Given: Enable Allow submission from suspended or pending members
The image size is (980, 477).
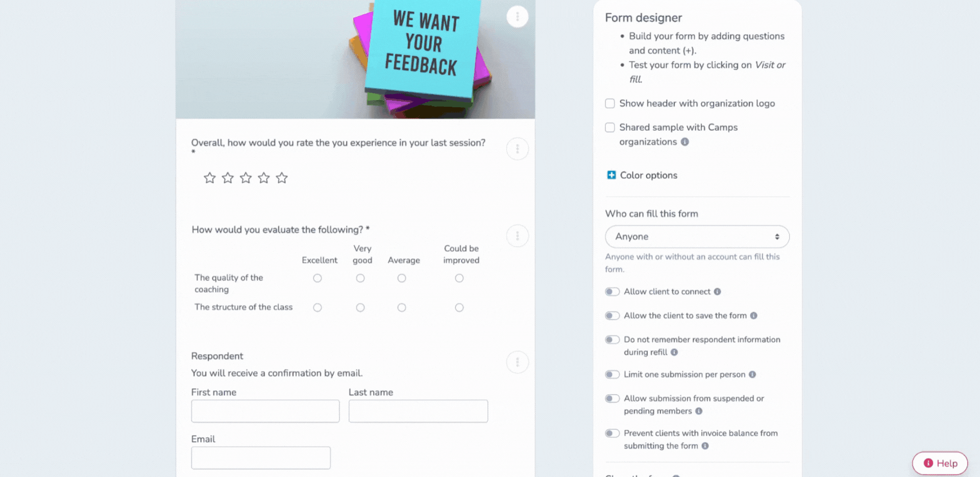Looking at the screenshot, I should 612,399.
